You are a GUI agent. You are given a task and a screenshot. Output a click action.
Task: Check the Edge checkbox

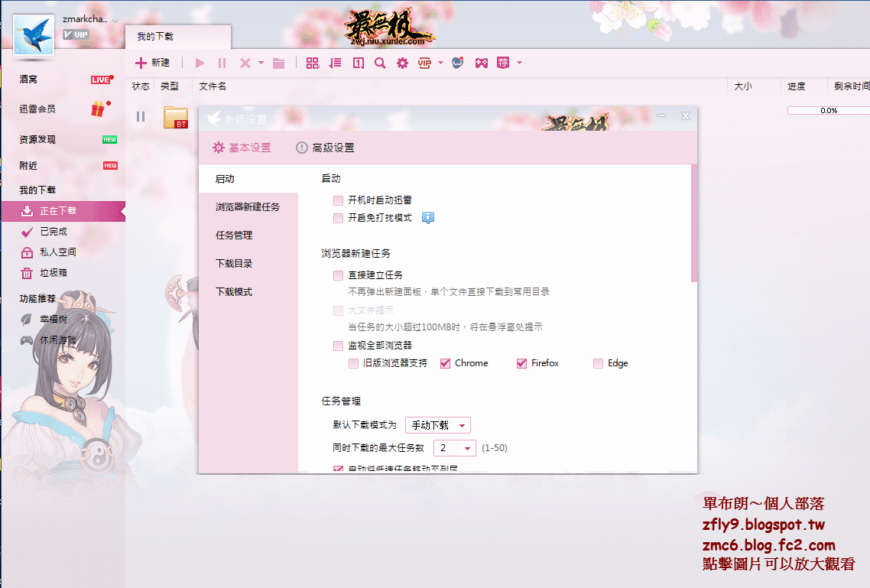(598, 363)
